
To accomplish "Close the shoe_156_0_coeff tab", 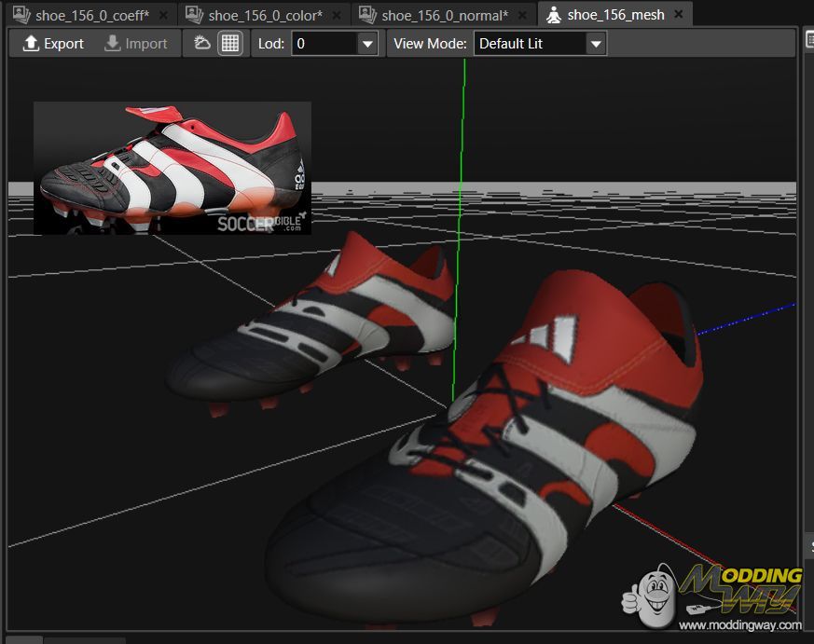I will [x=163, y=15].
